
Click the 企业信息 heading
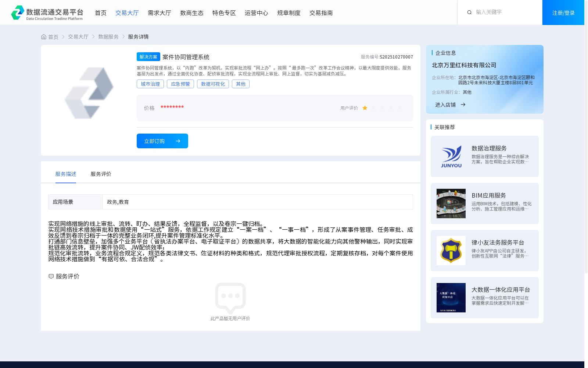446,53
